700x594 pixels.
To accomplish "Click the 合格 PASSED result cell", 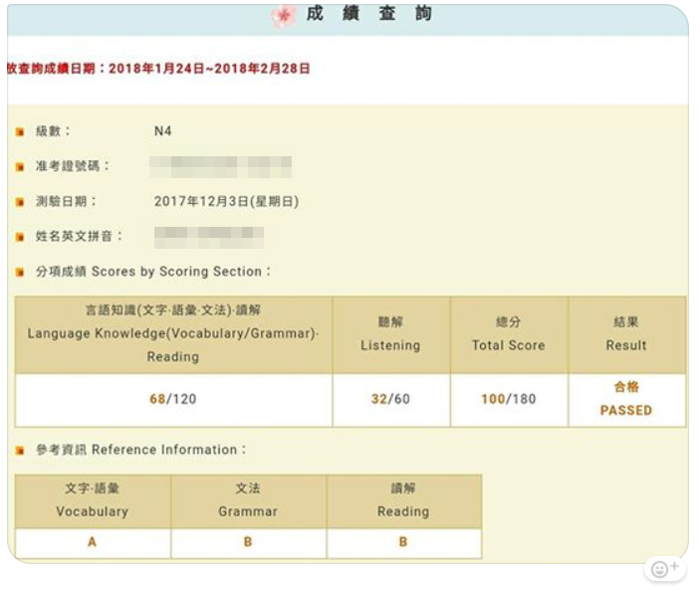I will click(x=625, y=399).
